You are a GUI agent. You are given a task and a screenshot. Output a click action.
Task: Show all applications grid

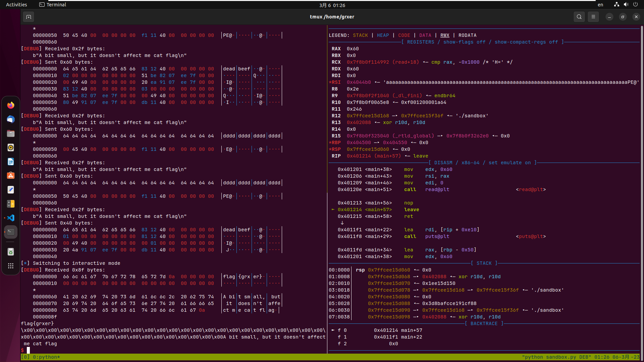11,266
